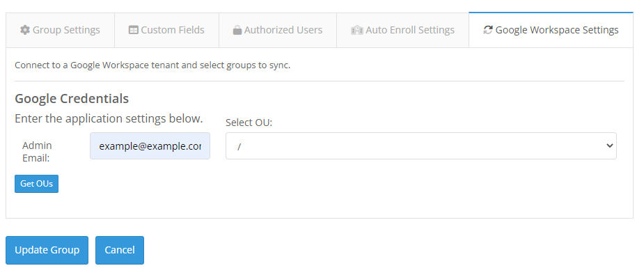Select the Google Workspace Settings tab label
Image resolution: width=644 pixels, height=275 pixels.
click(x=557, y=30)
